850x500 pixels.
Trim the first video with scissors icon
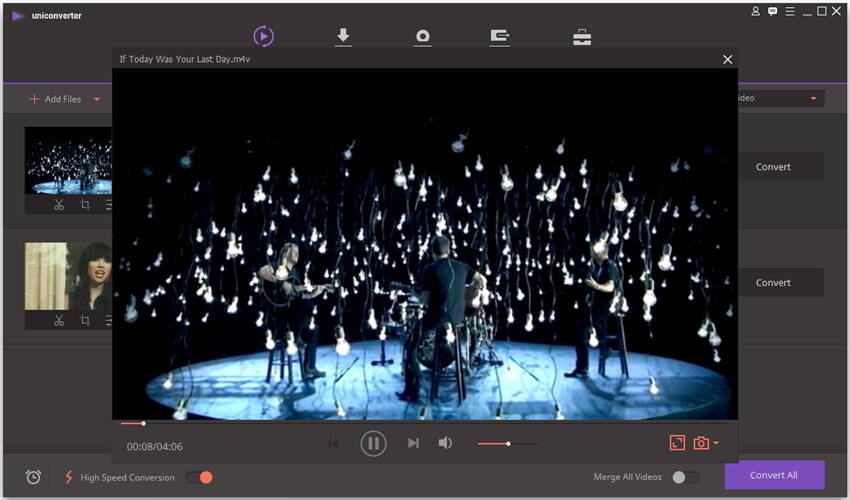59,205
